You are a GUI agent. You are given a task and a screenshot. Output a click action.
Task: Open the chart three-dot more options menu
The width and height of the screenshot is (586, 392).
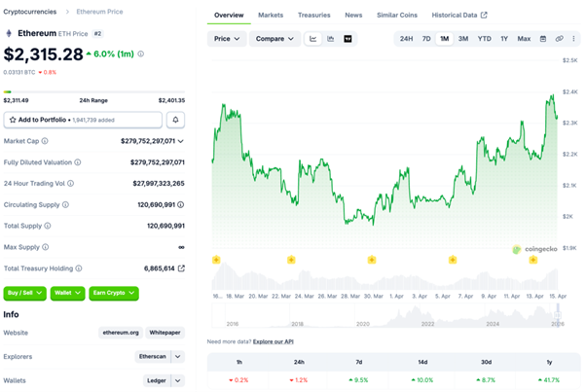[574, 39]
